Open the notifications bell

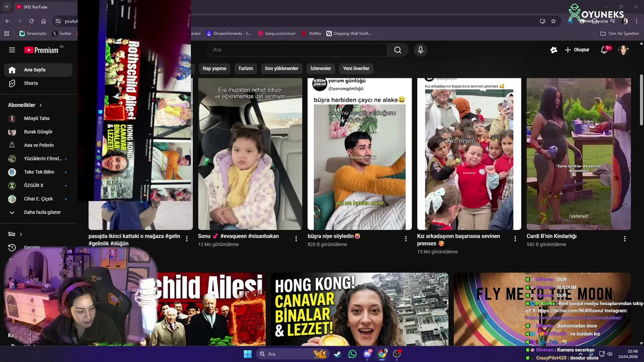(604, 50)
